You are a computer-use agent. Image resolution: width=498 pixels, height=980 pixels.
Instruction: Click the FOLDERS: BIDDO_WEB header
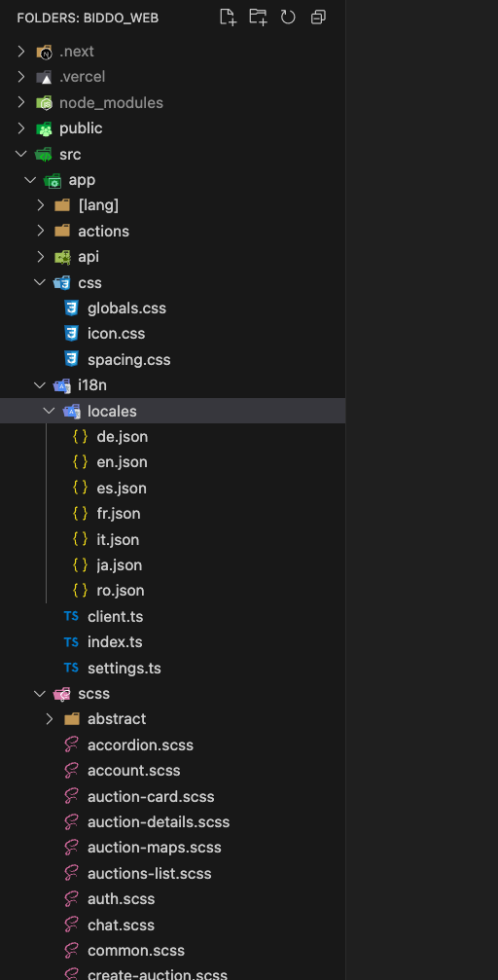click(x=88, y=18)
